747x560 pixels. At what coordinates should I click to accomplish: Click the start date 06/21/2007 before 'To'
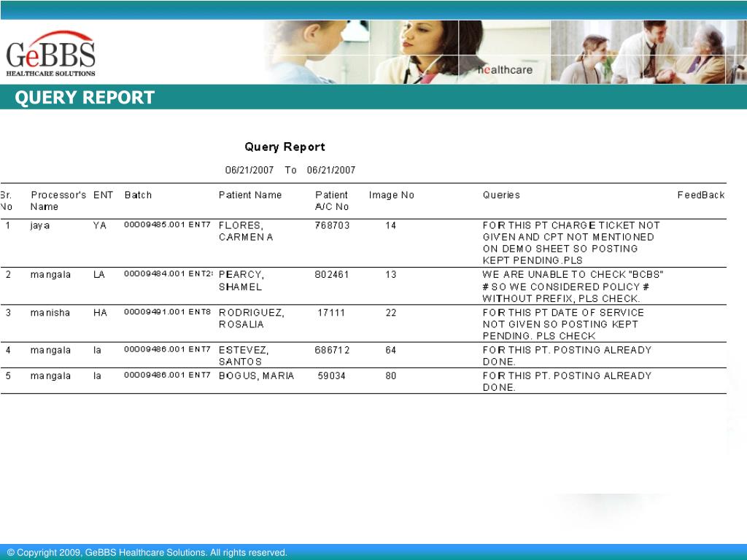tap(249, 170)
